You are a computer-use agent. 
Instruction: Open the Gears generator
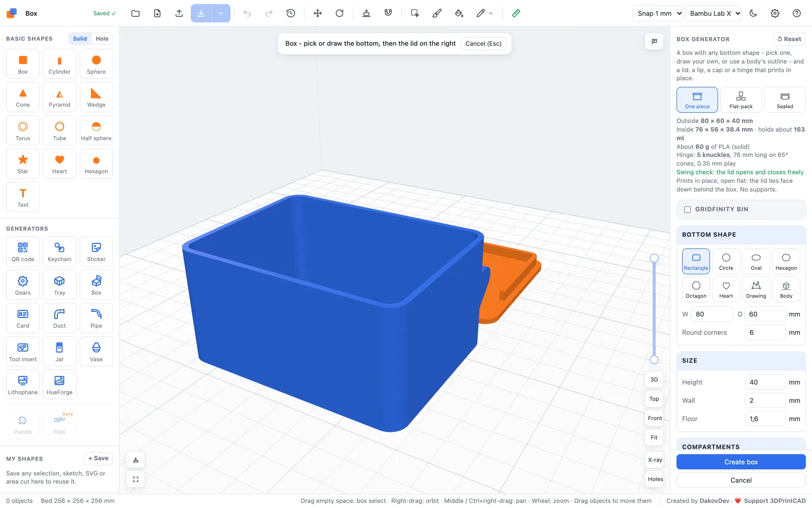click(23, 285)
